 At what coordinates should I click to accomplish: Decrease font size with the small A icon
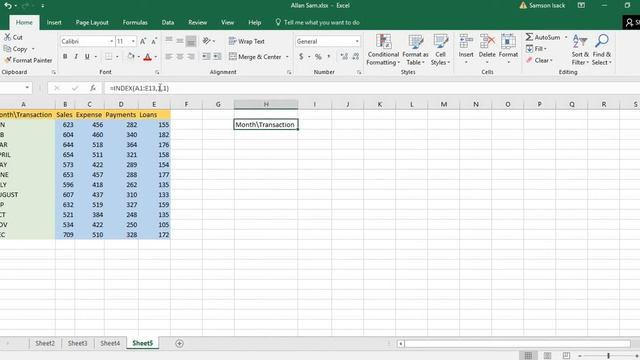pos(154,41)
